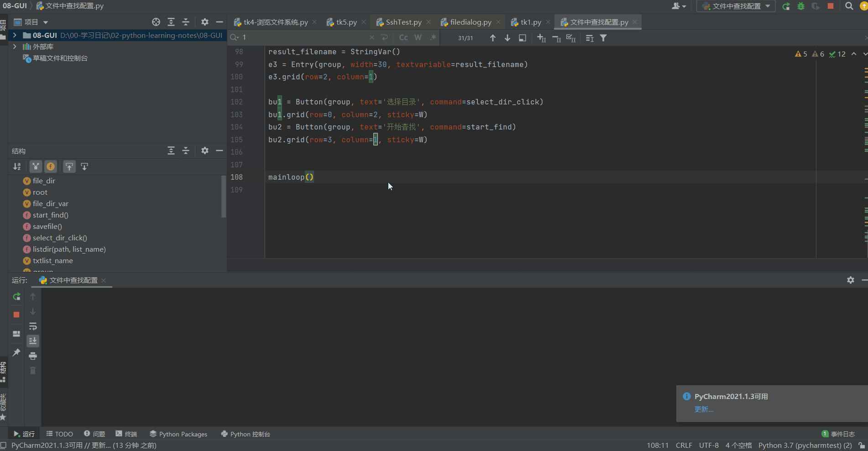868x451 pixels.
Task: Open structure panel settings gear
Action: (205, 150)
